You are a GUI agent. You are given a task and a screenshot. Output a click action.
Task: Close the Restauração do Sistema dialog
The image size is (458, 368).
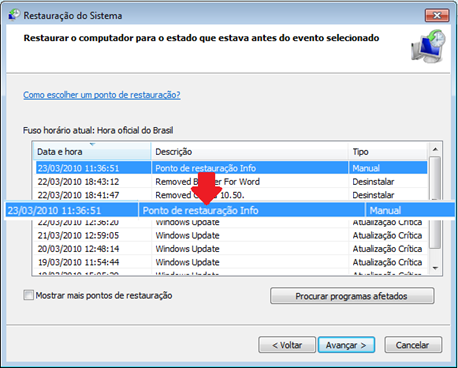tap(437, 15)
